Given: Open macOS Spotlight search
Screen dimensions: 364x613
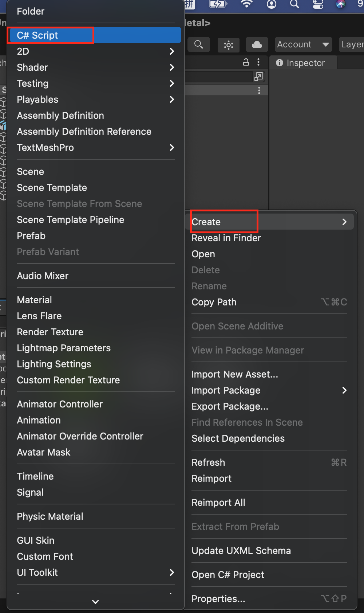Looking at the screenshot, I should pyautogui.click(x=294, y=4).
